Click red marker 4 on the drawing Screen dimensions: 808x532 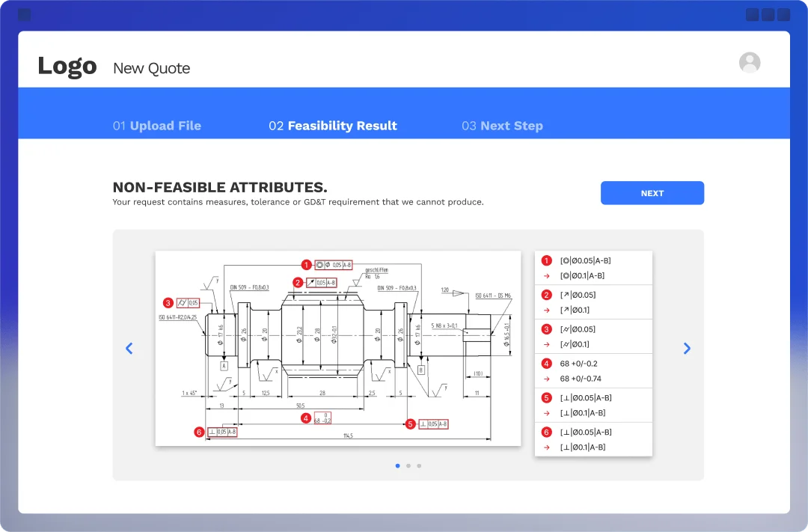tap(305, 418)
